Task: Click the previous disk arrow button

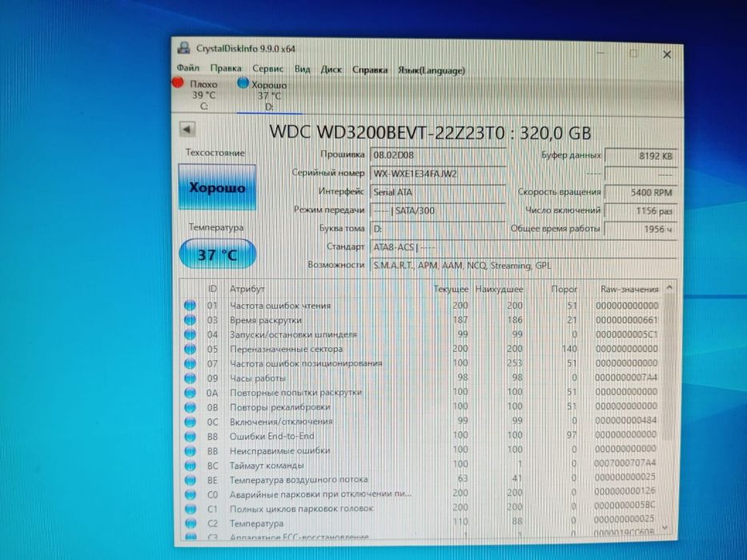Action: [187, 129]
